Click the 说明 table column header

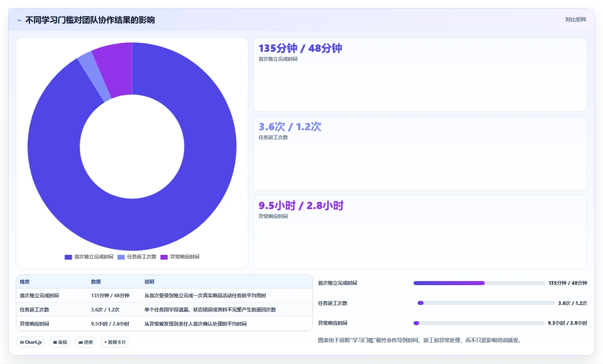pos(149,282)
